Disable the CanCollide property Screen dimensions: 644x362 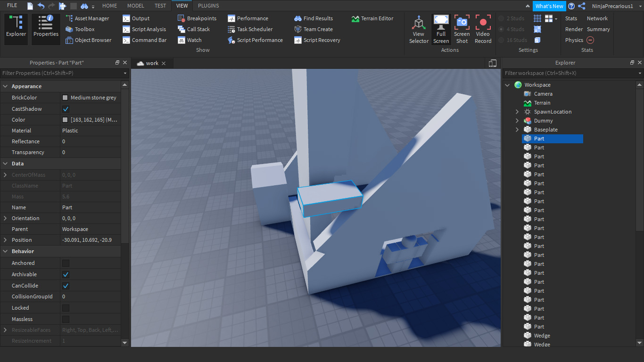(x=65, y=285)
